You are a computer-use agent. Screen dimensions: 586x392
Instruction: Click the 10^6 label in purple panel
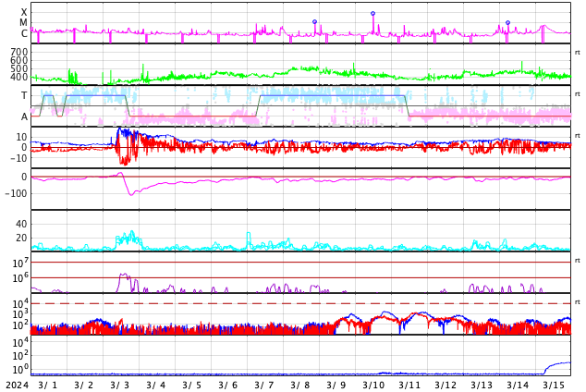click(20, 277)
